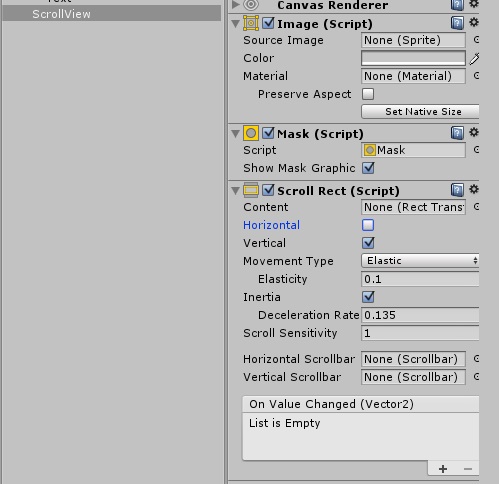Click the List is Empty text
The height and width of the screenshot is (484, 499).
click(284, 423)
